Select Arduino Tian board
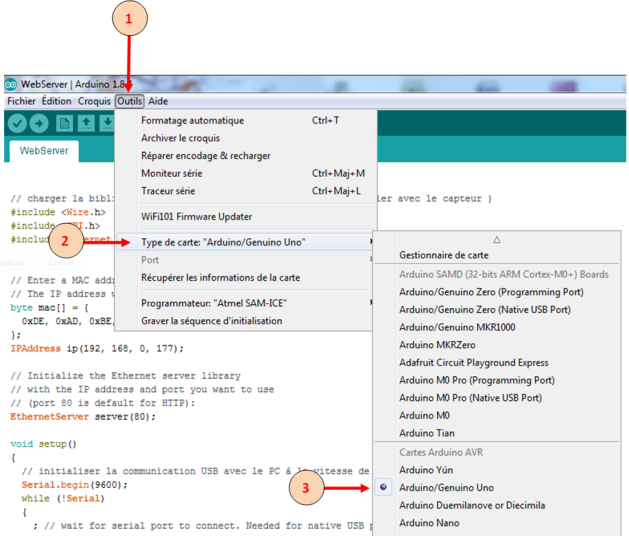 (x=497, y=433)
